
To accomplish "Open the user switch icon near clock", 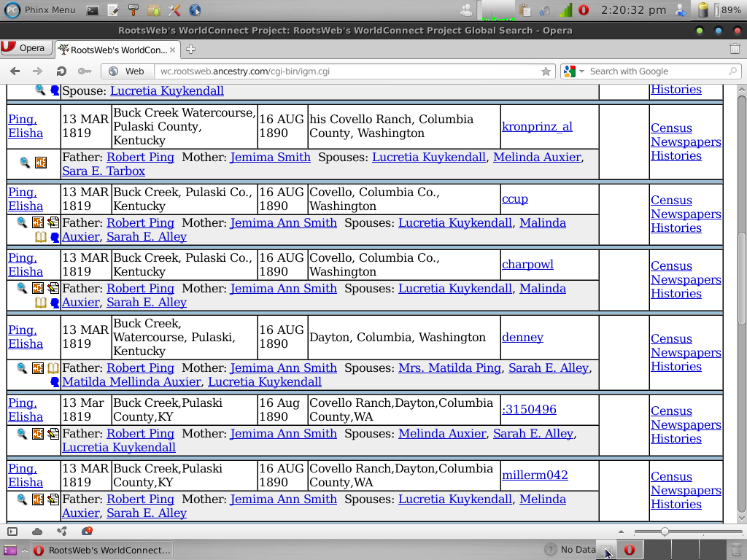I will pos(681,10).
